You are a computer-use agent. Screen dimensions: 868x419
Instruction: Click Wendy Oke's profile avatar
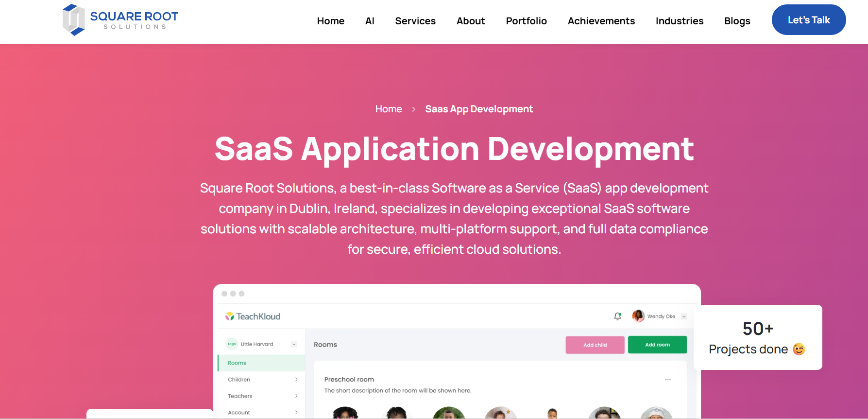(638, 316)
